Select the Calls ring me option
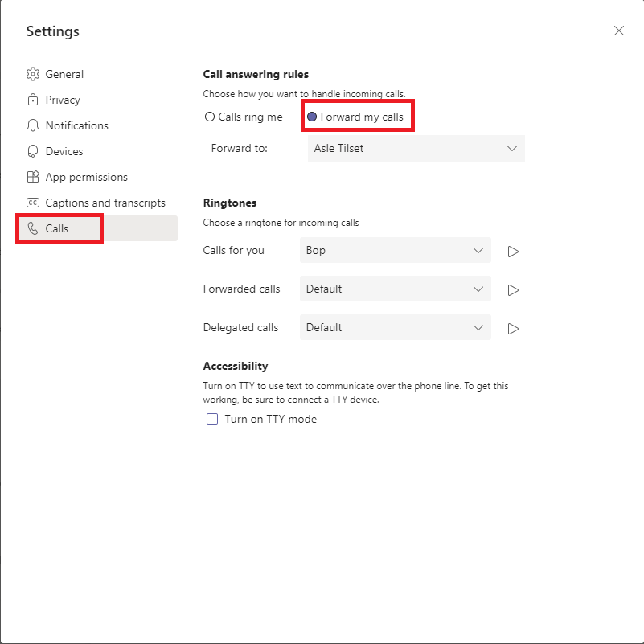The image size is (644, 644). click(210, 117)
